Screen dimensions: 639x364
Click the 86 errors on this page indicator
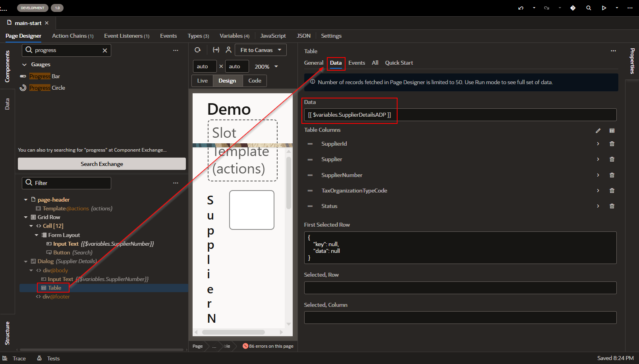tap(268, 346)
